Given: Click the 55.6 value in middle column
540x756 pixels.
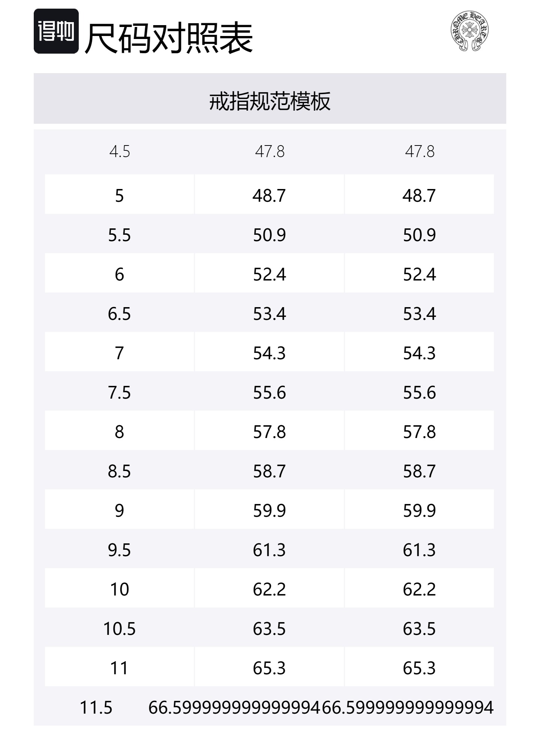Looking at the screenshot, I should (269, 393).
